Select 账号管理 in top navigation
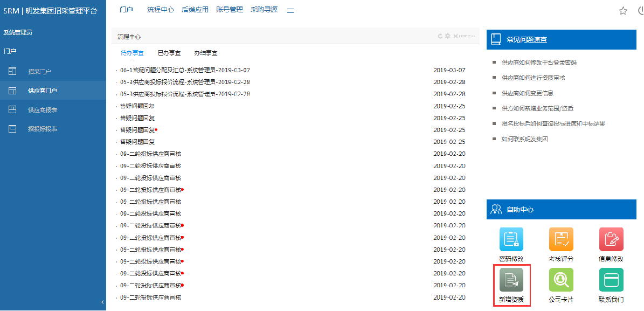Screen dimensions: 644x311 coord(229,10)
